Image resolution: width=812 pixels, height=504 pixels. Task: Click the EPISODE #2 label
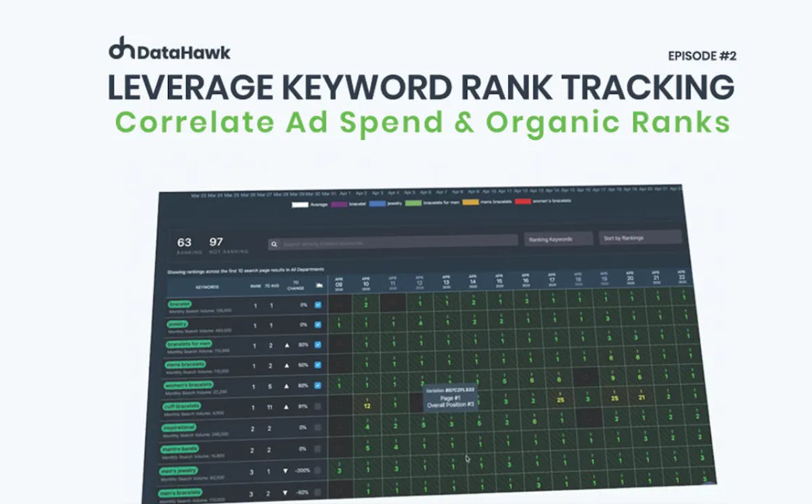[x=702, y=56]
